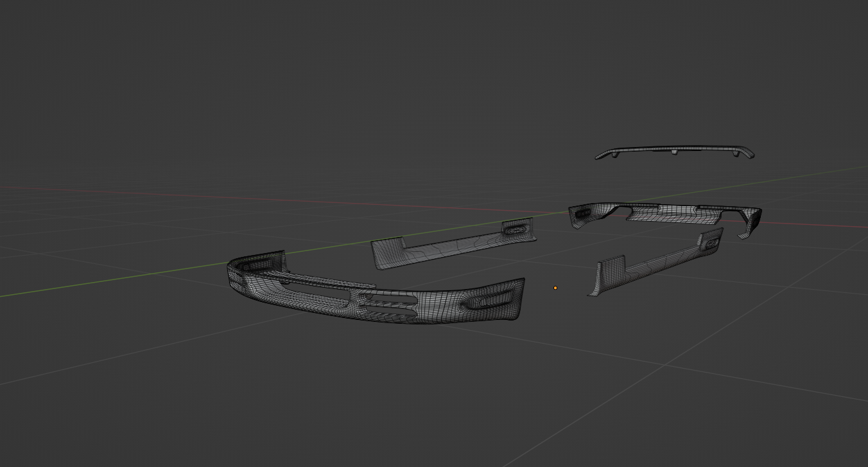The height and width of the screenshot is (467, 868).
Task: Click the right tip of the spoiler
Action: point(750,153)
